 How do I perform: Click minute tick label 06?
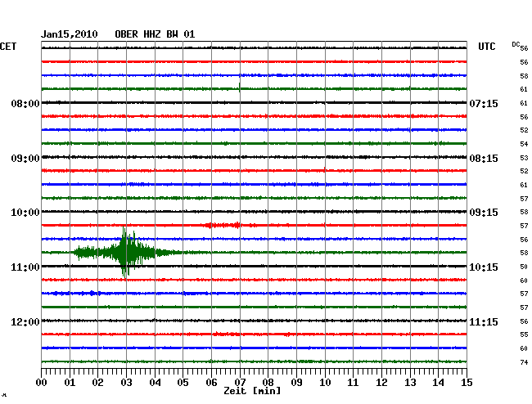click(x=211, y=383)
